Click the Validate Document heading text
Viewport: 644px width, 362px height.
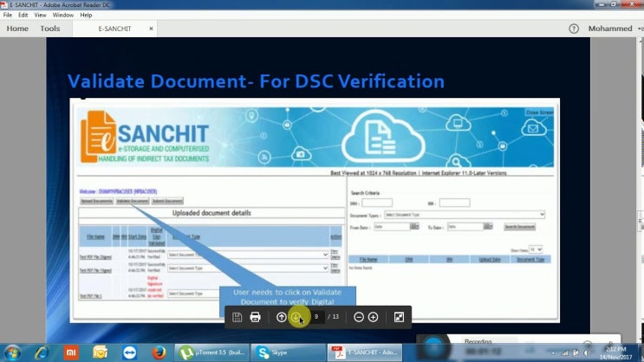(256, 81)
